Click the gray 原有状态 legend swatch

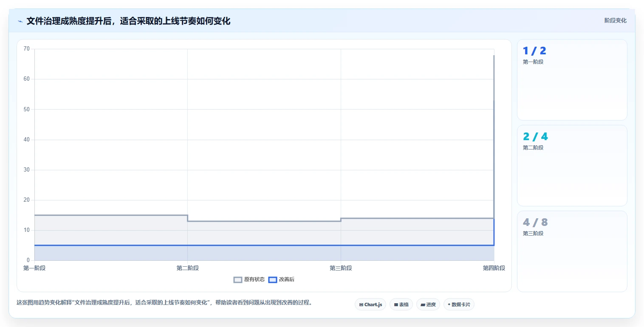point(238,279)
